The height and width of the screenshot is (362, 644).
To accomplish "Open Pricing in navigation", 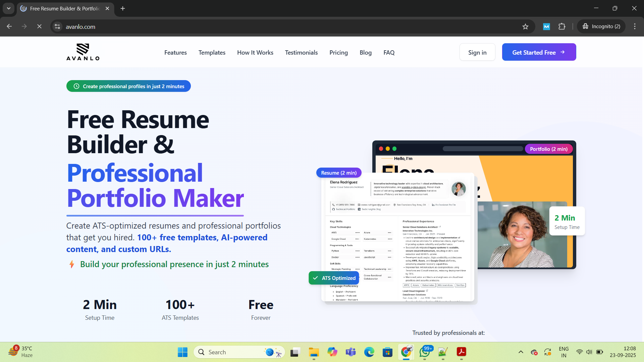I will click(x=338, y=53).
